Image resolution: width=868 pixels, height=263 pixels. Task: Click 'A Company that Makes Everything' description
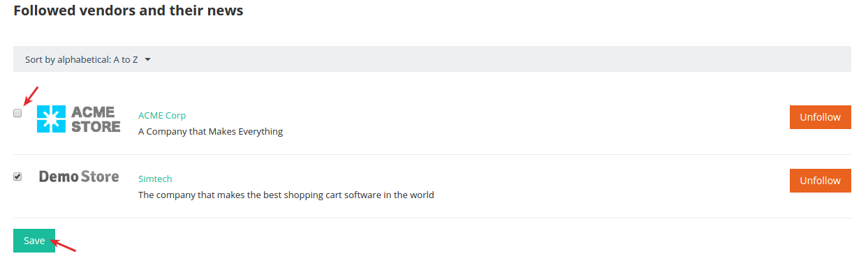click(x=210, y=131)
